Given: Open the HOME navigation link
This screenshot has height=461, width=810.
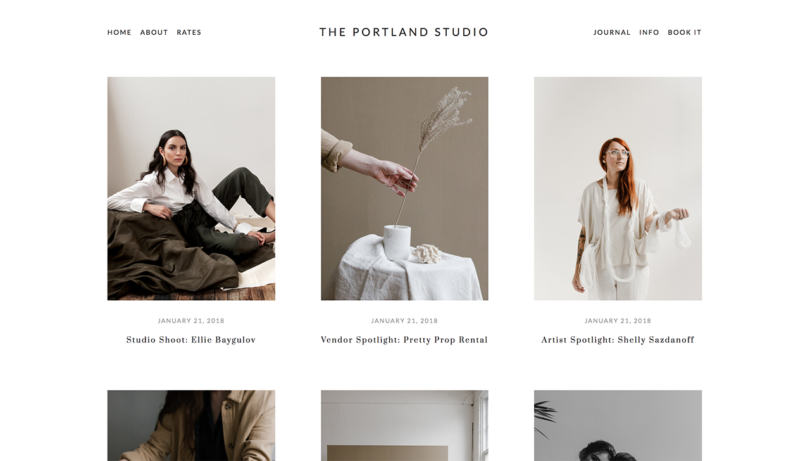Looking at the screenshot, I should (x=119, y=32).
